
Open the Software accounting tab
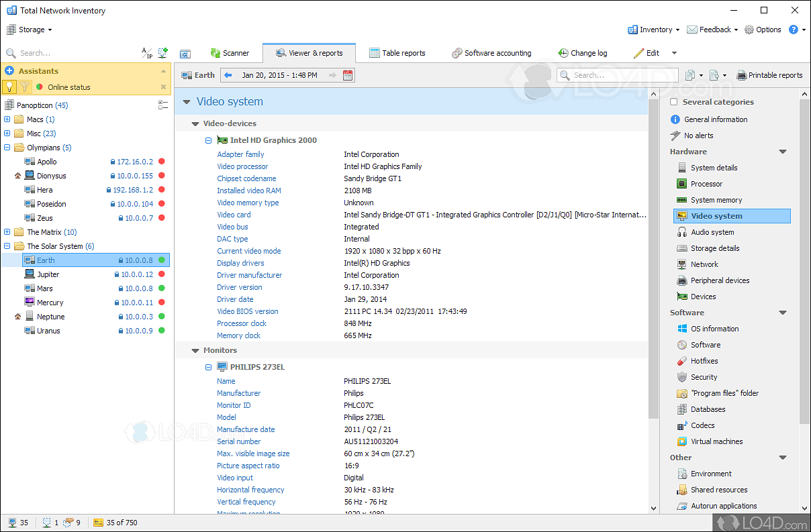491,53
